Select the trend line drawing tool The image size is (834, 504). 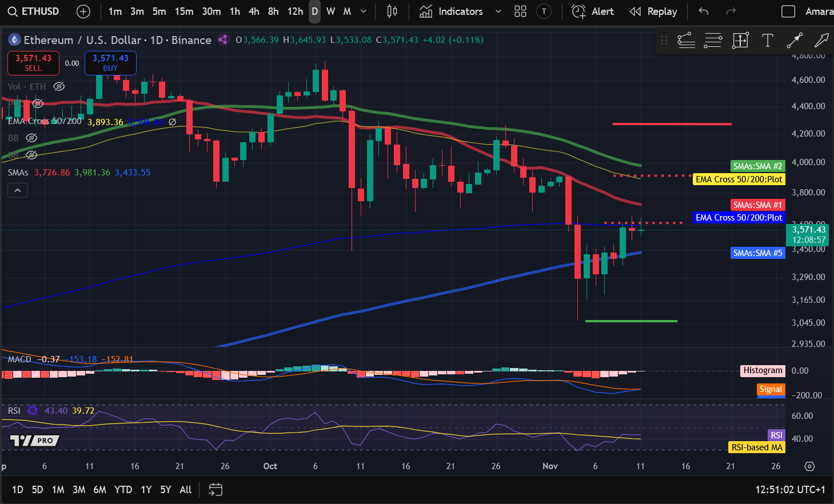[x=794, y=40]
